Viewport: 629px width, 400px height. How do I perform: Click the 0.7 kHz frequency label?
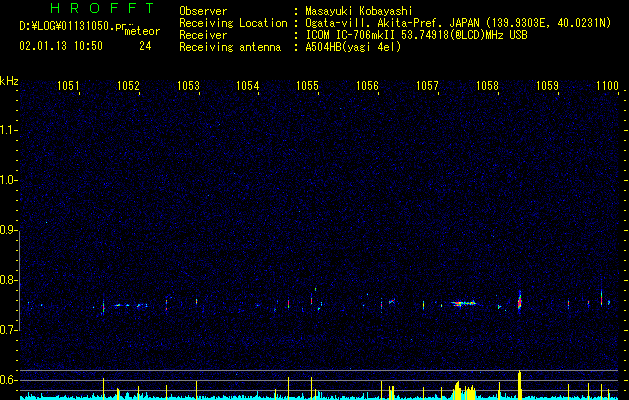(x=9, y=330)
